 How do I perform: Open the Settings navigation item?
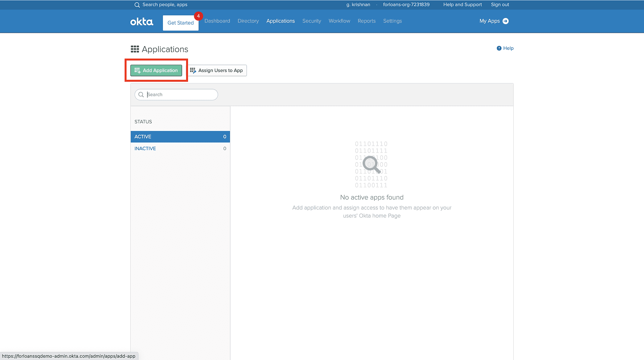392,21
